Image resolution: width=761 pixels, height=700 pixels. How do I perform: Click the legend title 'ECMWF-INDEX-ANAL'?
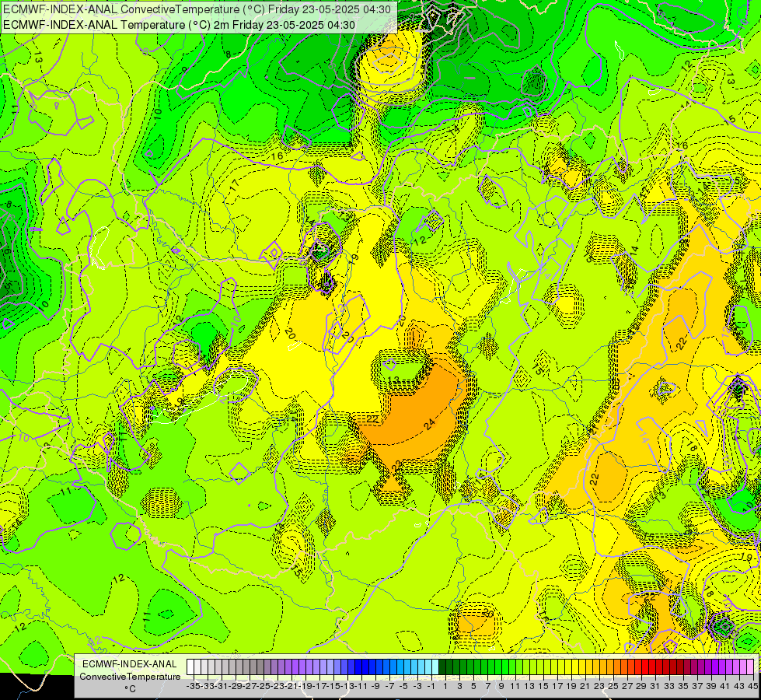(130, 664)
